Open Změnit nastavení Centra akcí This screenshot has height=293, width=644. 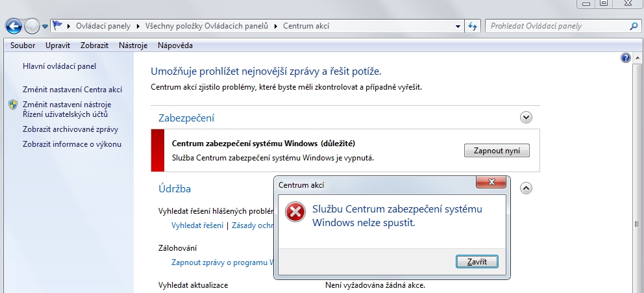pos(72,90)
